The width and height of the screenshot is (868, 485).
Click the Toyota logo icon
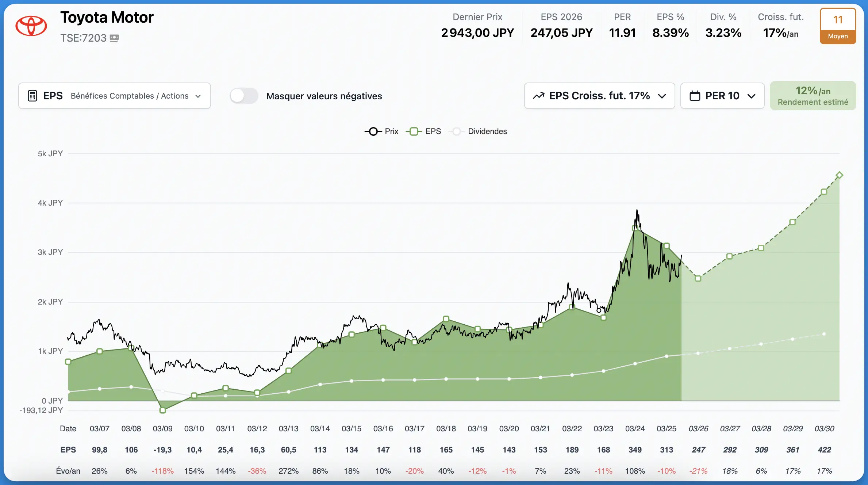31,26
